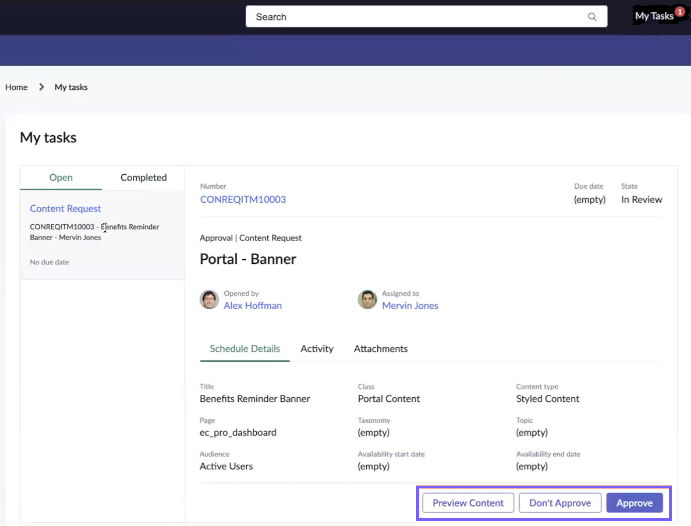
Task: Click the Topic (empty) value
Action: pyautogui.click(x=532, y=433)
